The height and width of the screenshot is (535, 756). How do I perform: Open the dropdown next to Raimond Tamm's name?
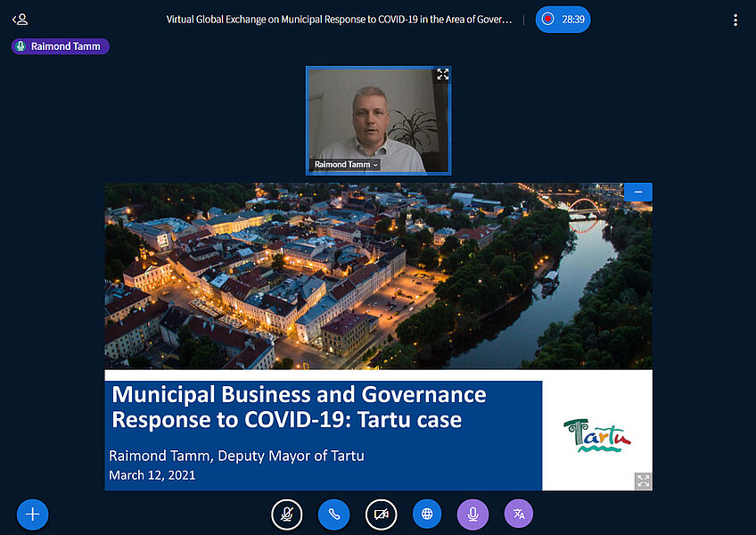click(x=375, y=165)
